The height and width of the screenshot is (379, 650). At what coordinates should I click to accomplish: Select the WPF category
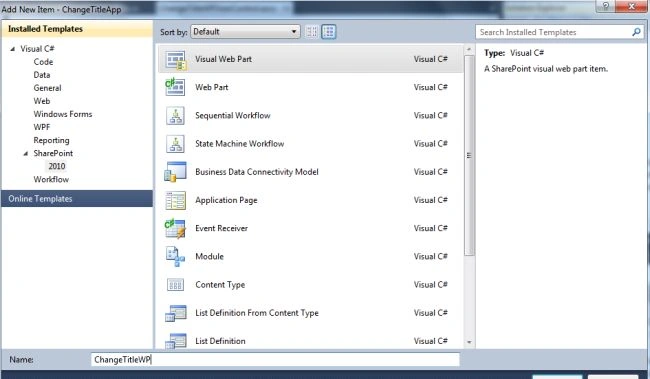[x=42, y=127]
